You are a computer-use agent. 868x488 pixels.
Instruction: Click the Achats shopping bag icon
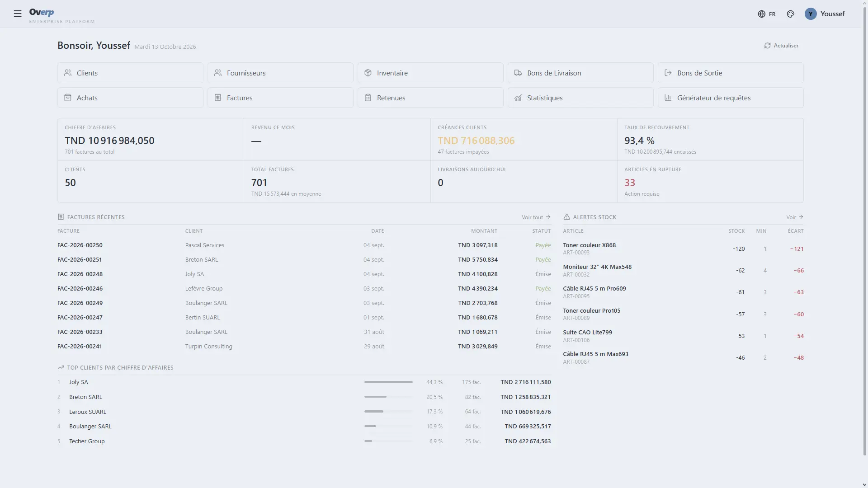point(68,98)
